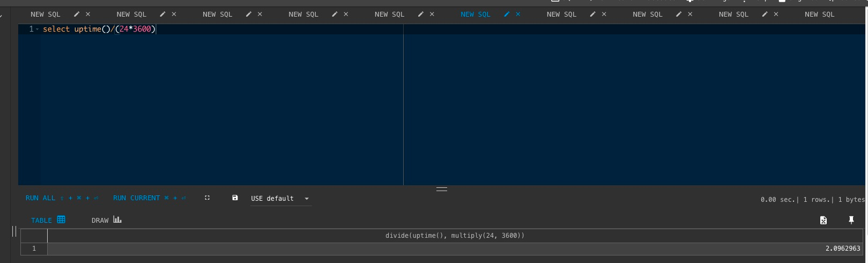Click the vertical sidebar handle left of results table
The height and width of the screenshot is (263, 868).
coord(14,231)
